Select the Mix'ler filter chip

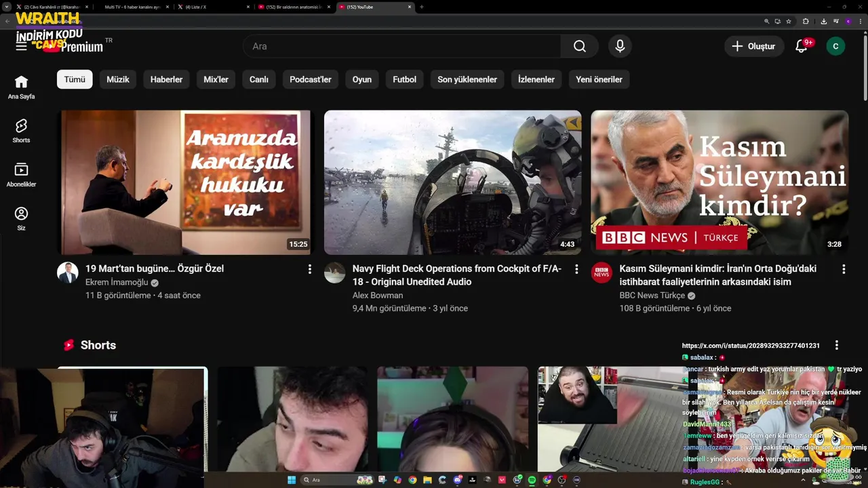click(216, 79)
